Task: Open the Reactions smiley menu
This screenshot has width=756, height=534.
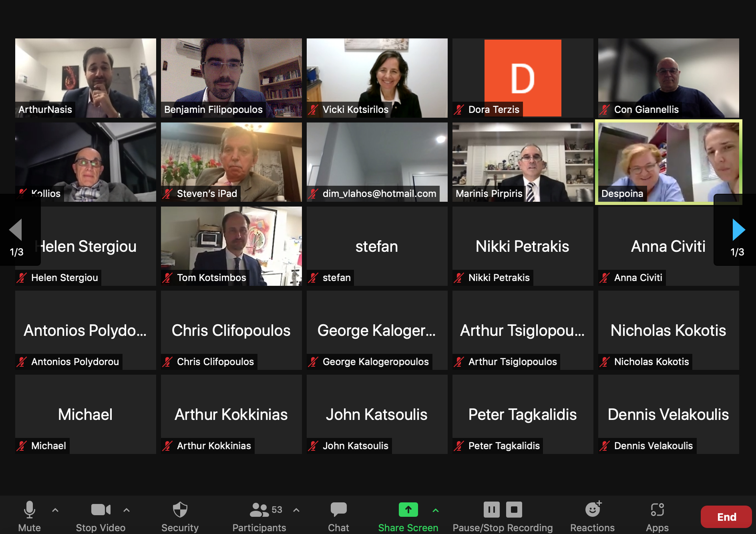Action: [592, 510]
